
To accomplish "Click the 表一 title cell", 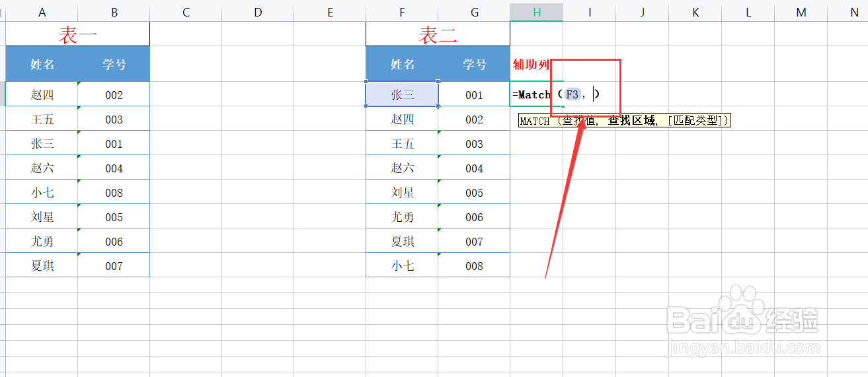I will click(78, 34).
